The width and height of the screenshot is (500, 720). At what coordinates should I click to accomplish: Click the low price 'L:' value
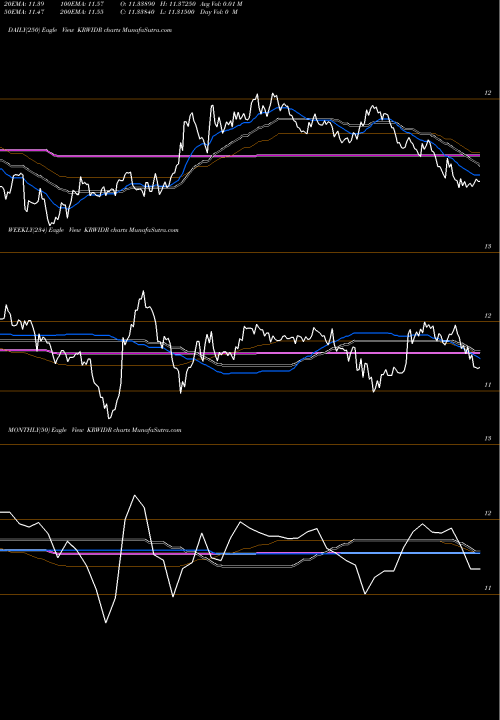click(x=178, y=11)
